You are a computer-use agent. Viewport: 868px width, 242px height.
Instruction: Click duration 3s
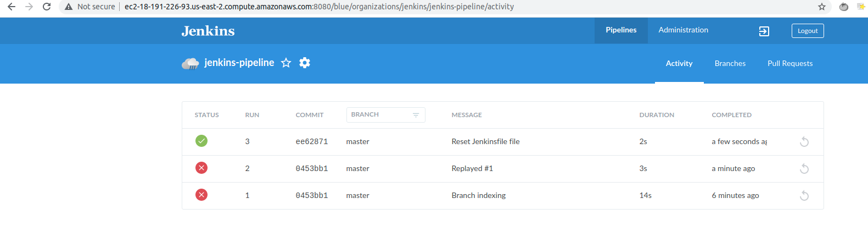(x=643, y=168)
